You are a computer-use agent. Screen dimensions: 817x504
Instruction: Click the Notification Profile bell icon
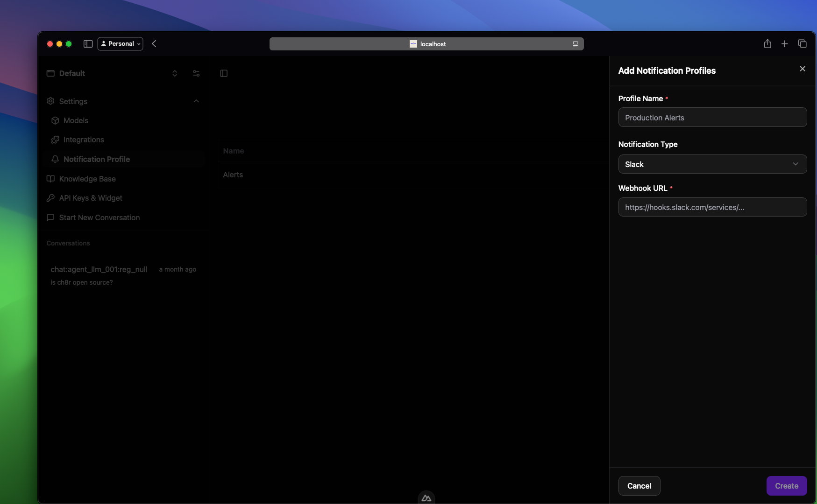(x=55, y=159)
